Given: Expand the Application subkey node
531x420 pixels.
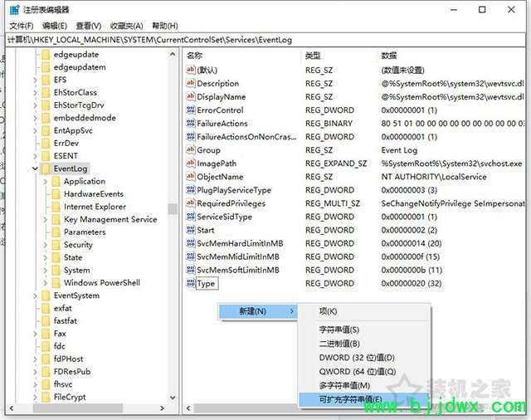Looking at the screenshot, I should click(x=46, y=182).
